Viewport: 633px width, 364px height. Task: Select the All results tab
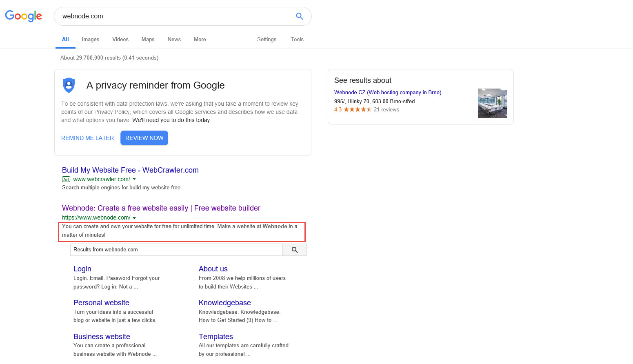tap(65, 39)
